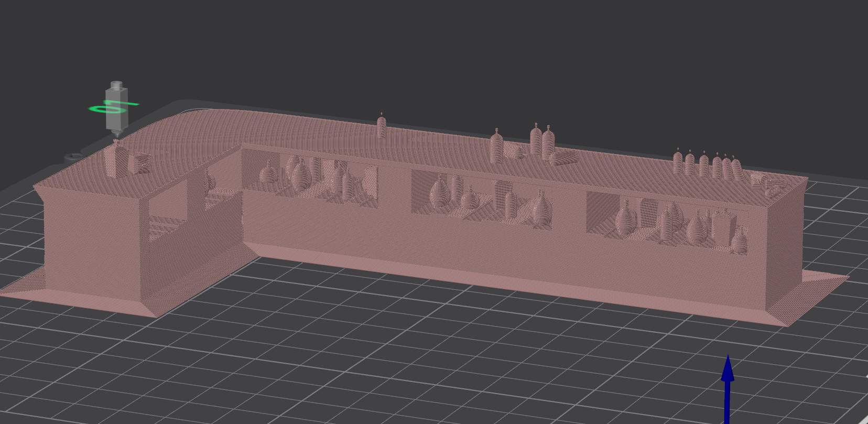The image size is (868, 424).
Task: Click the gray print nozzle marker
Action: click(x=116, y=108)
